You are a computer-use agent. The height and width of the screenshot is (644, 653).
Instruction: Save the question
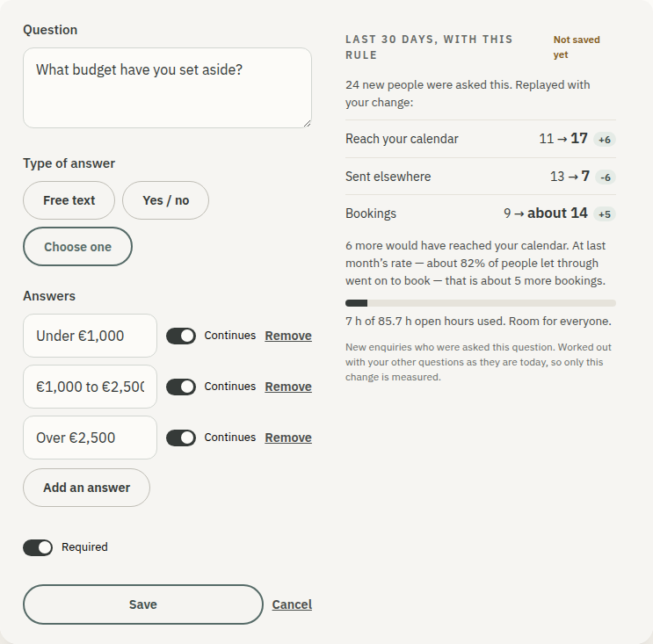click(143, 604)
